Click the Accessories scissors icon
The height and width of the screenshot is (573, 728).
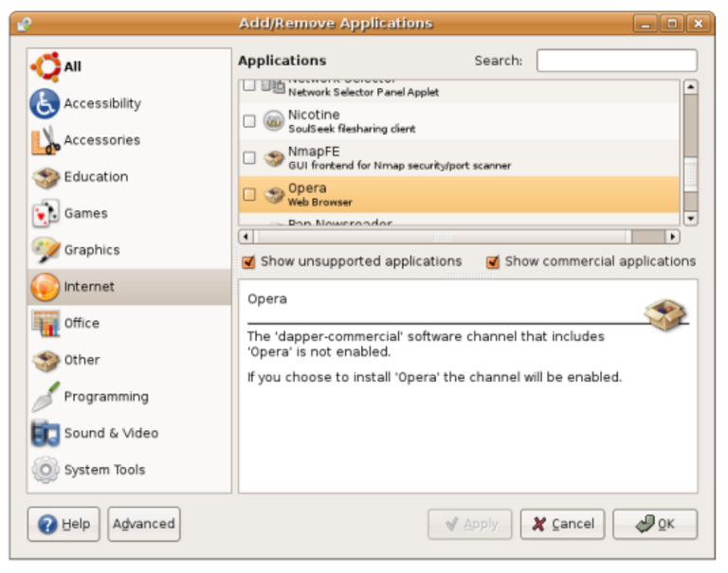click(x=45, y=140)
